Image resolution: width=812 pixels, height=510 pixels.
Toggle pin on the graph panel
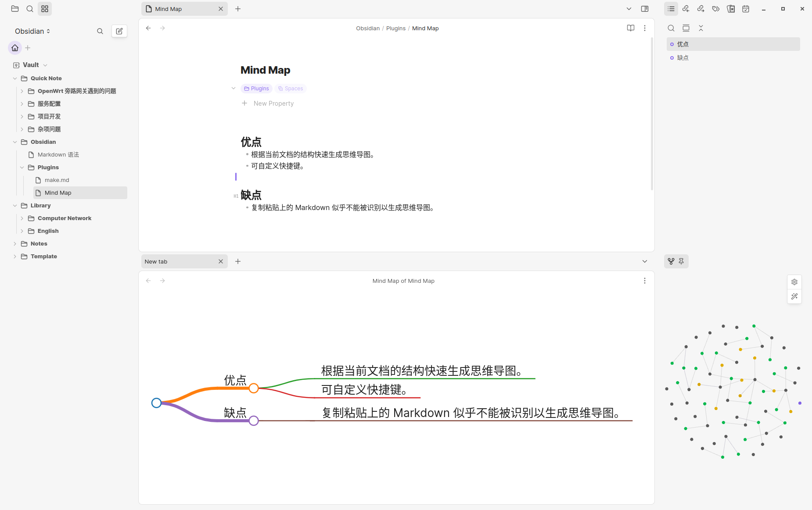click(x=681, y=261)
